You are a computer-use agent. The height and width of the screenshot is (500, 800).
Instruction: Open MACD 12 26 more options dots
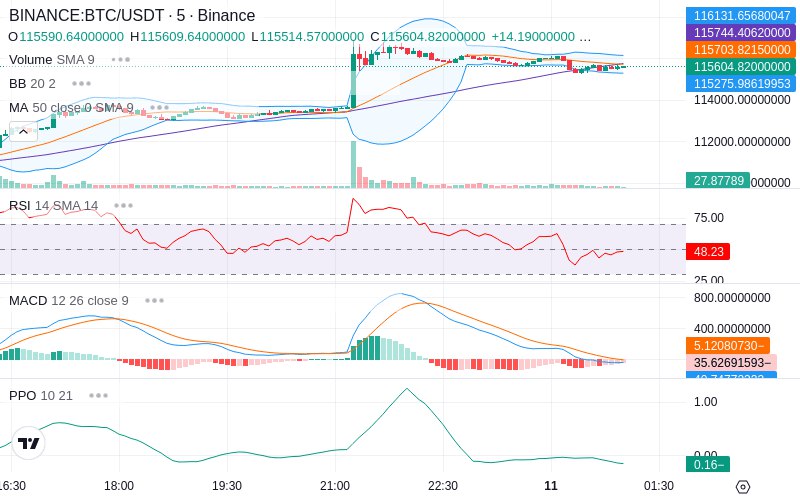point(154,301)
